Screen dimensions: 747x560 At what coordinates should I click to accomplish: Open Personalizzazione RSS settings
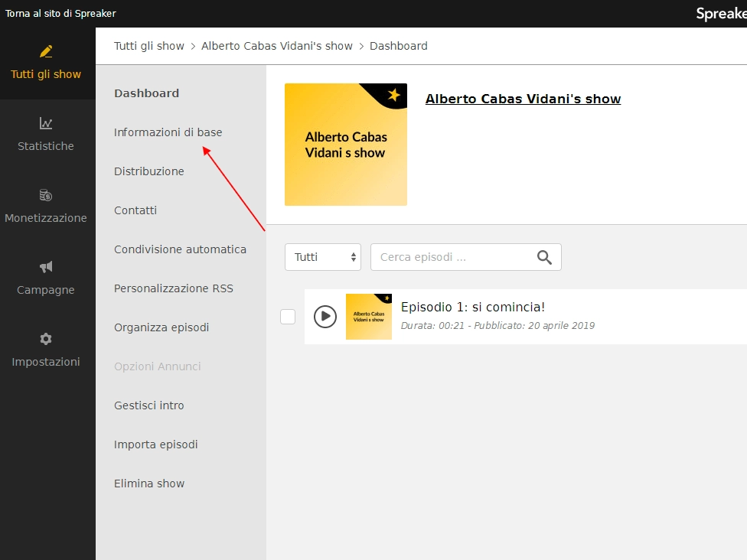pyautogui.click(x=173, y=288)
